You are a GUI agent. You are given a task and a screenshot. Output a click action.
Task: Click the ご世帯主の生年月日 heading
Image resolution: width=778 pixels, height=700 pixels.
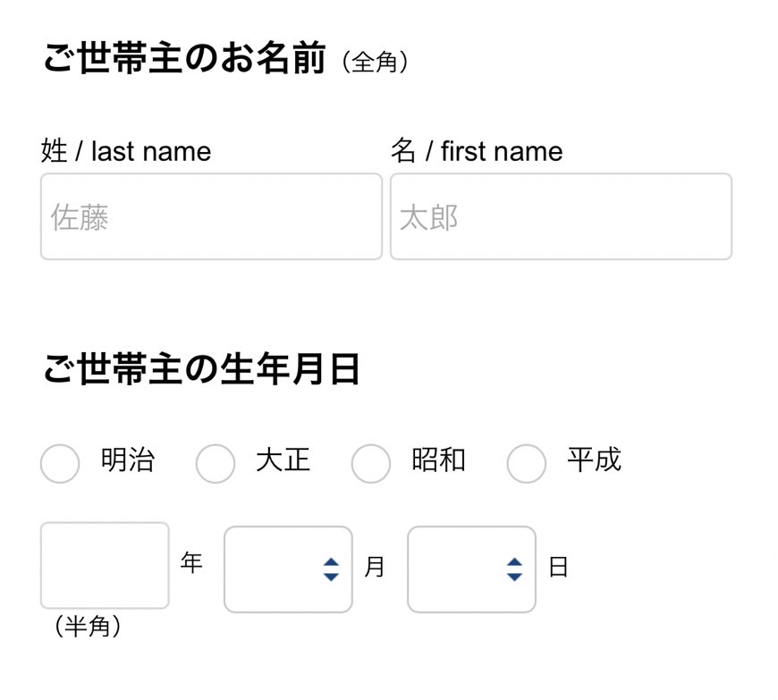point(201,368)
